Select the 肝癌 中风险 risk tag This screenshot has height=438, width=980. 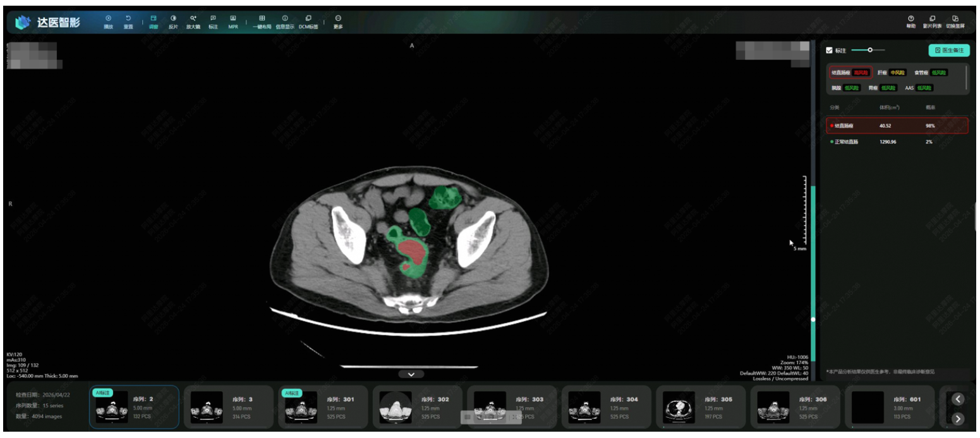coord(892,73)
